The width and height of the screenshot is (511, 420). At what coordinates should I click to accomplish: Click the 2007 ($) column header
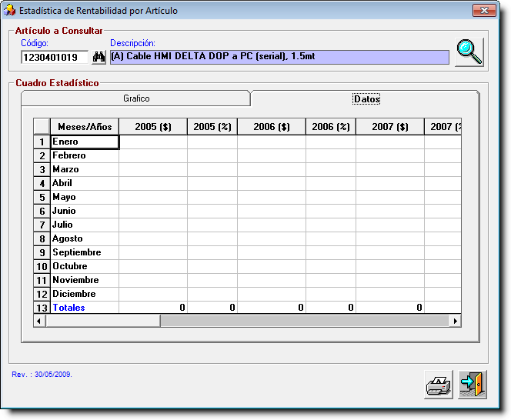click(390, 127)
